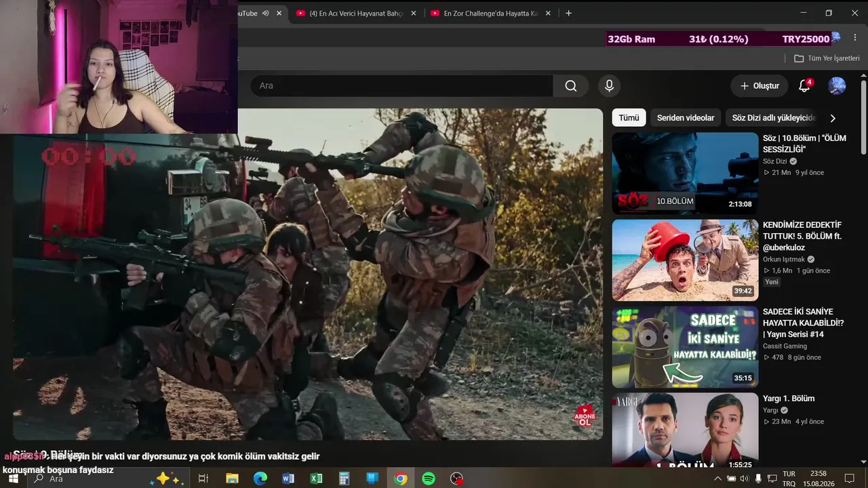Screen dimensions: 868x488
Task: Open title link Söz | 10.Bölüm ÖLÜM SESSİZLİĞİ
Action: 804,144
